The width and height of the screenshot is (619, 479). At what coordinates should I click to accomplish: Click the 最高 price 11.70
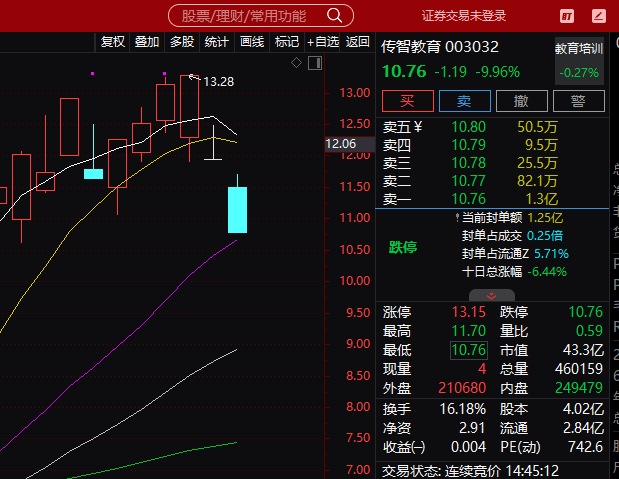[469, 331]
